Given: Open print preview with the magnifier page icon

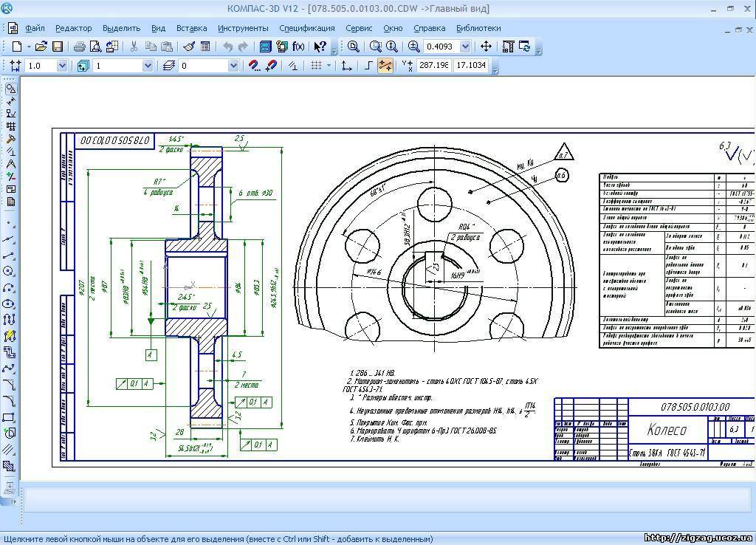Looking at the screenshot, I should coord(95,47).
